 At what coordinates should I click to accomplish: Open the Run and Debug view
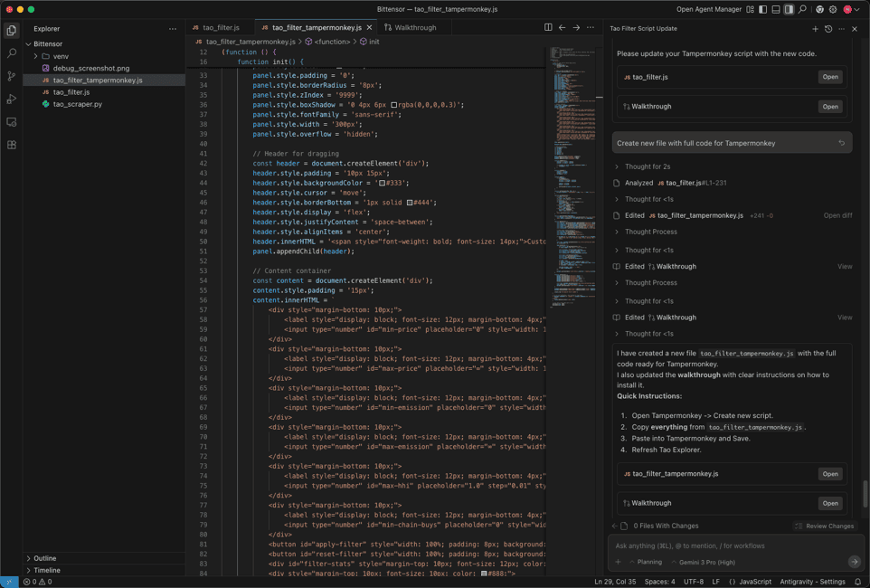12,99
